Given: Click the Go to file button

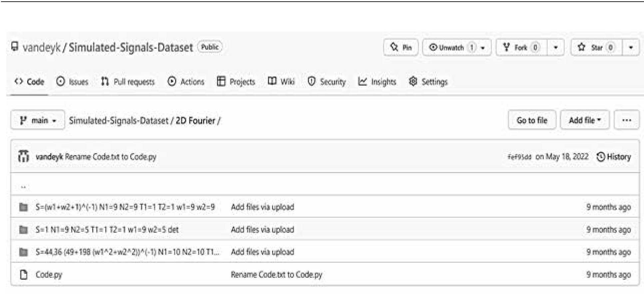Looking at the screenshot, I should coord(532,120).
